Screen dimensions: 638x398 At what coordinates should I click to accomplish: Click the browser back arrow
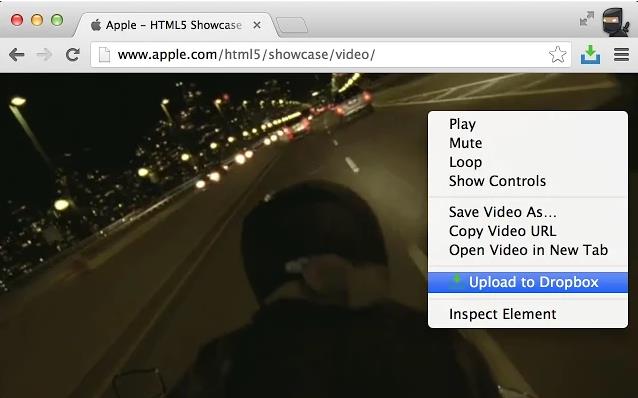pos(17,55)
